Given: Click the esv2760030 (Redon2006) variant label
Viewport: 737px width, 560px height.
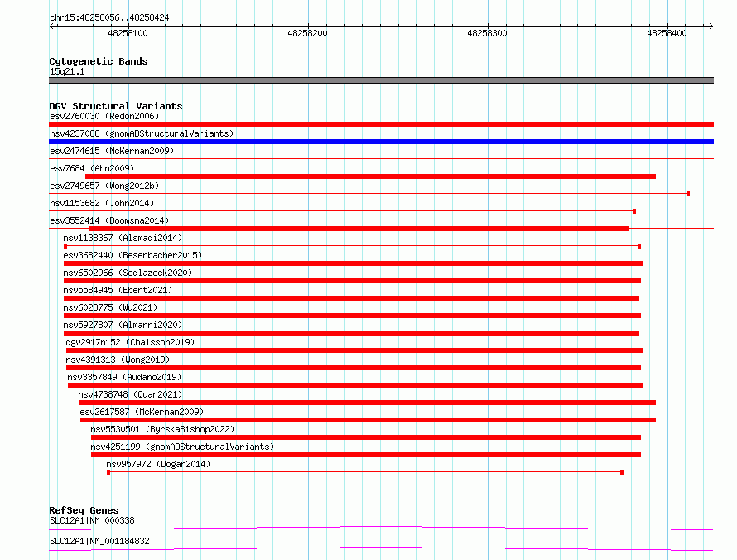Looking at the screenshot, I should click(104, 116).
